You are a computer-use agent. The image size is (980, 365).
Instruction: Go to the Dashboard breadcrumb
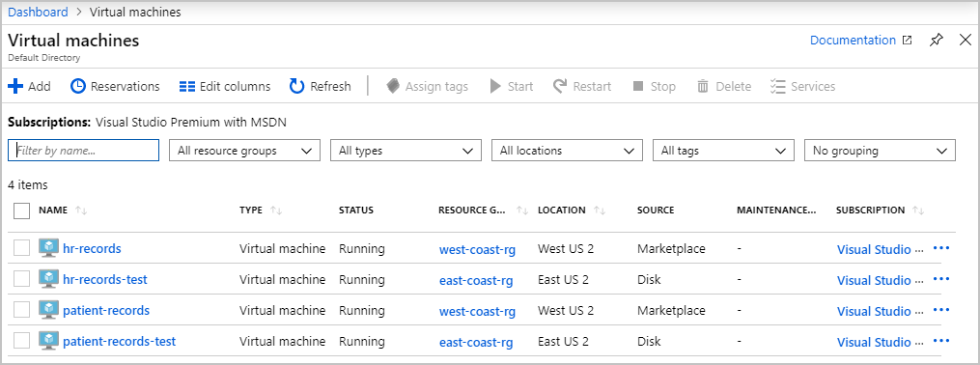(38, 12)
